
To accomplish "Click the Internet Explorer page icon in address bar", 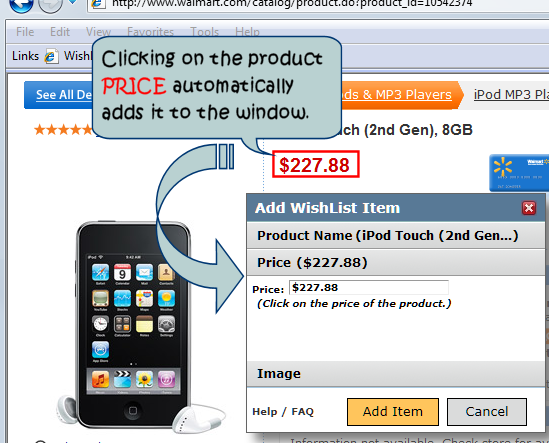I will pos(98,4).
